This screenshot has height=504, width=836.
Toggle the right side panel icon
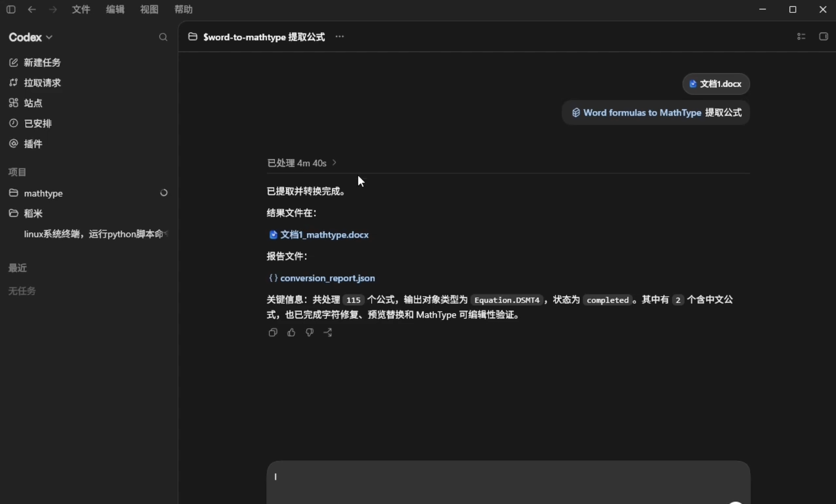pos(824,37)
